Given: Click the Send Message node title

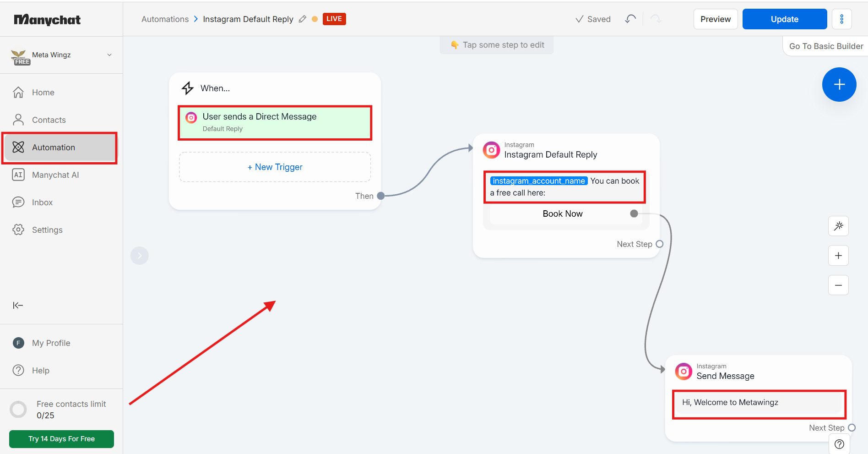Looking at the screenshot, I should 726,376.
